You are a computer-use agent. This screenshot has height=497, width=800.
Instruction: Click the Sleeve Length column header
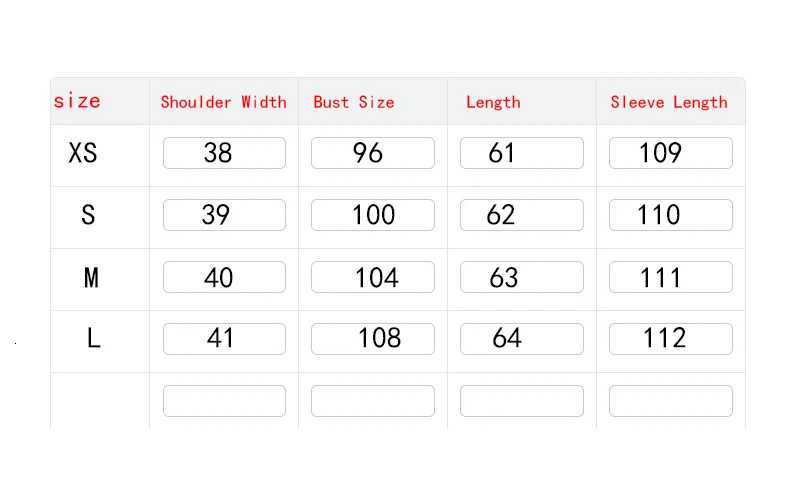point(669,102)
